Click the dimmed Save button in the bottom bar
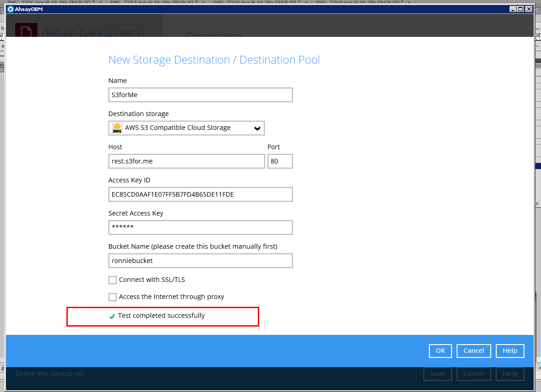This screenshot has height=392, width=541. click(x=438, y=374)
